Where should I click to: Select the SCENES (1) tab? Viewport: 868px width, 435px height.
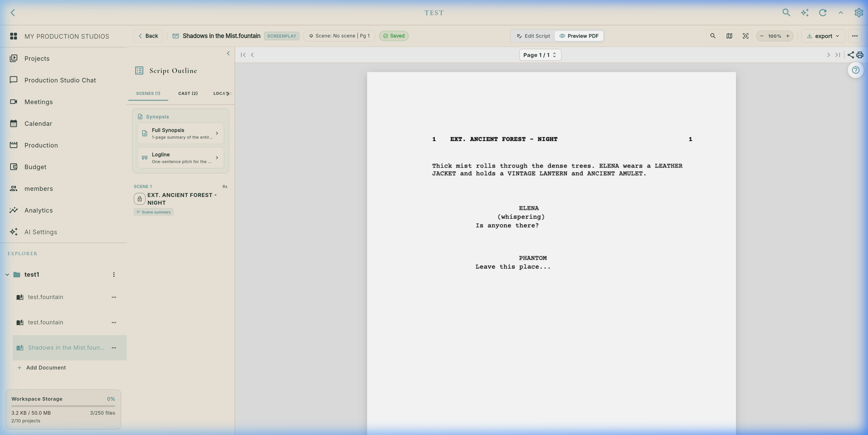(x=148, y=93)
